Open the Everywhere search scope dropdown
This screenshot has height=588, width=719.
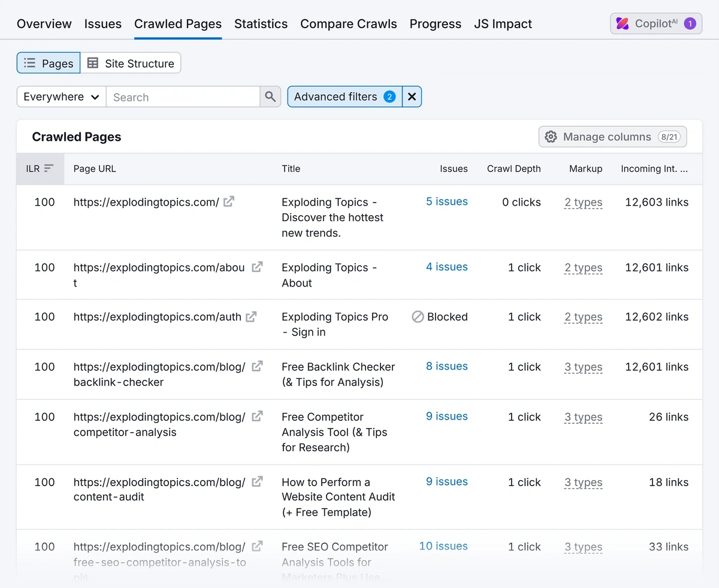click(61, 97)
